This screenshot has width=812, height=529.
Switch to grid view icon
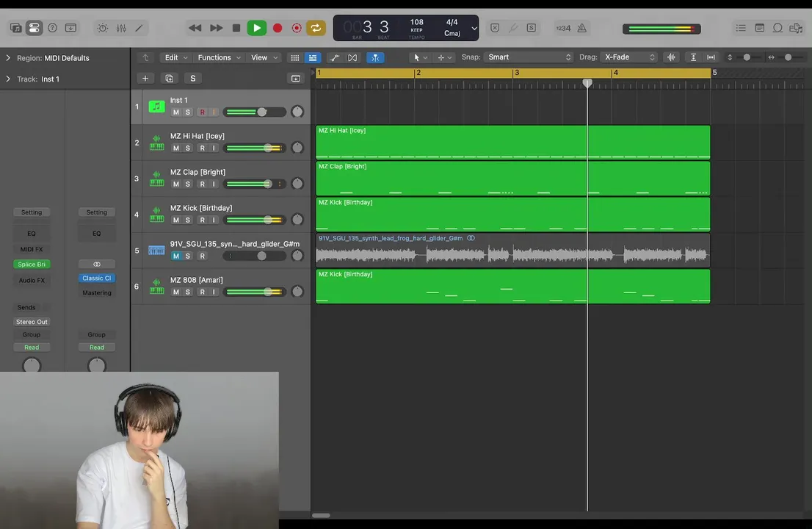click(294, 57)
